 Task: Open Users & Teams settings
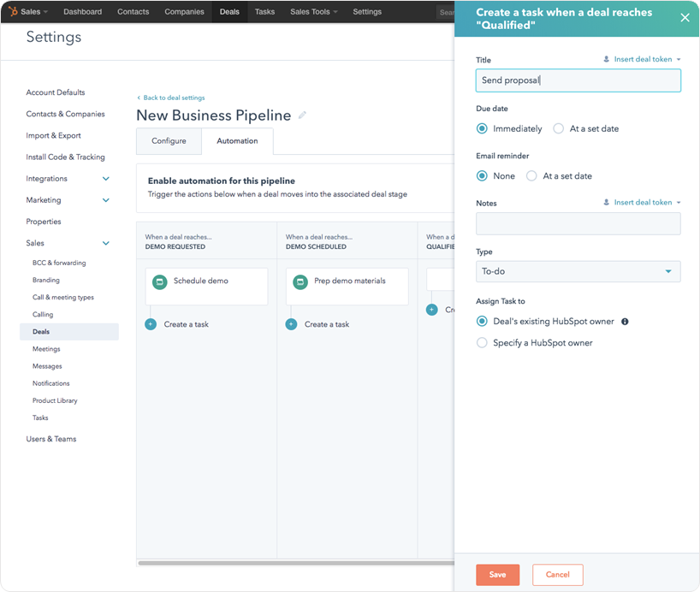click(x=50, y=439)
